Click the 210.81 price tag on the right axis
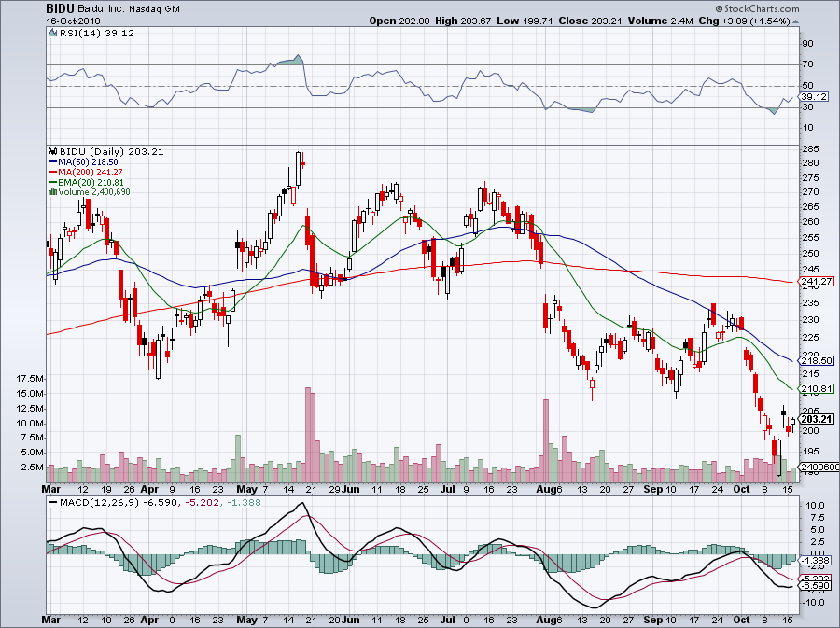This screenshot has height=628, width=840. click(816, 389)
